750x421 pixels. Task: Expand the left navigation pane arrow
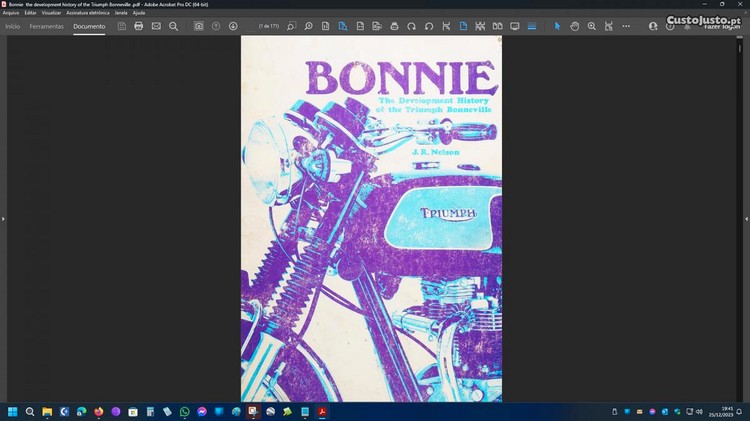point(3,218)
